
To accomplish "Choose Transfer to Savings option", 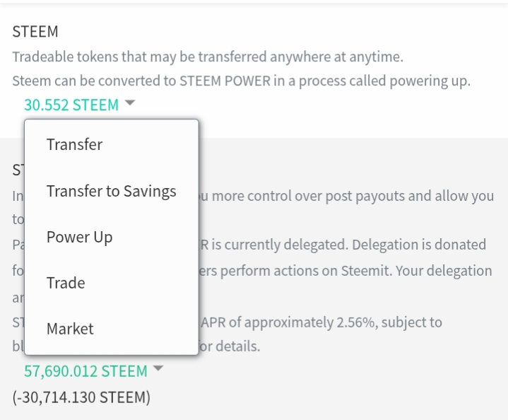I will tap(111, 191).
